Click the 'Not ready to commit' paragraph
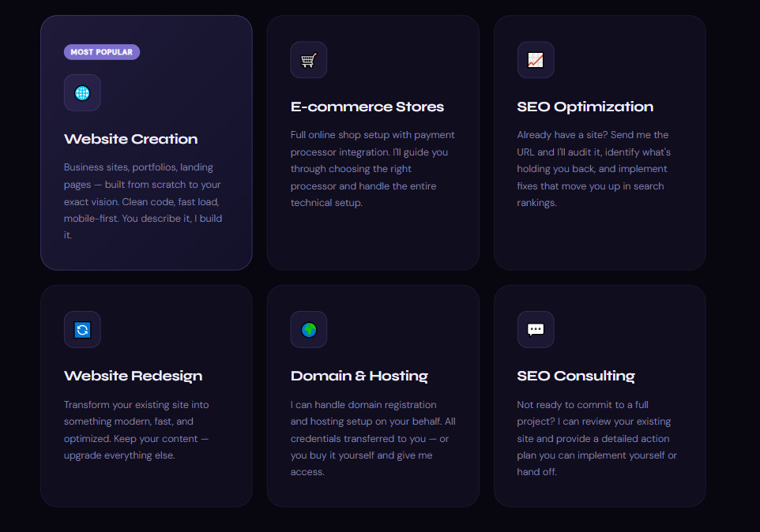Screen dimensions: 760x532 596,438
